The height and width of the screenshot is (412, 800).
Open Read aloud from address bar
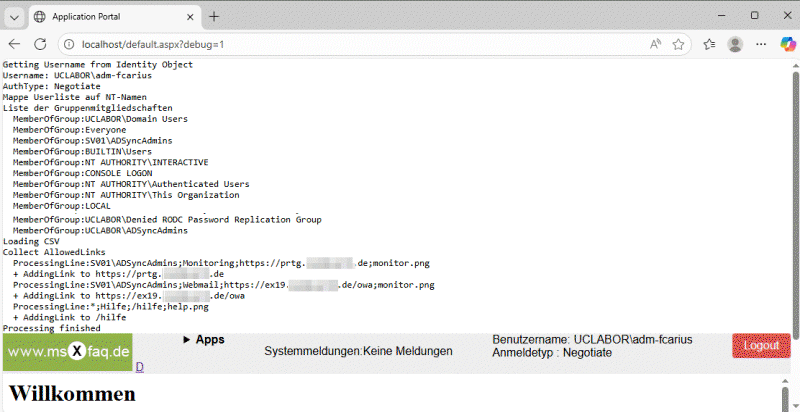point(656,44)
